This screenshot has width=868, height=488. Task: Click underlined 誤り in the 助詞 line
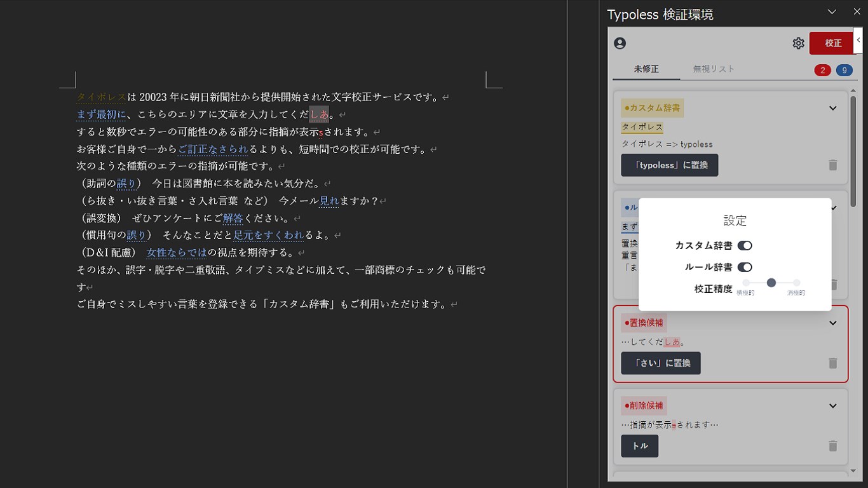126,184
